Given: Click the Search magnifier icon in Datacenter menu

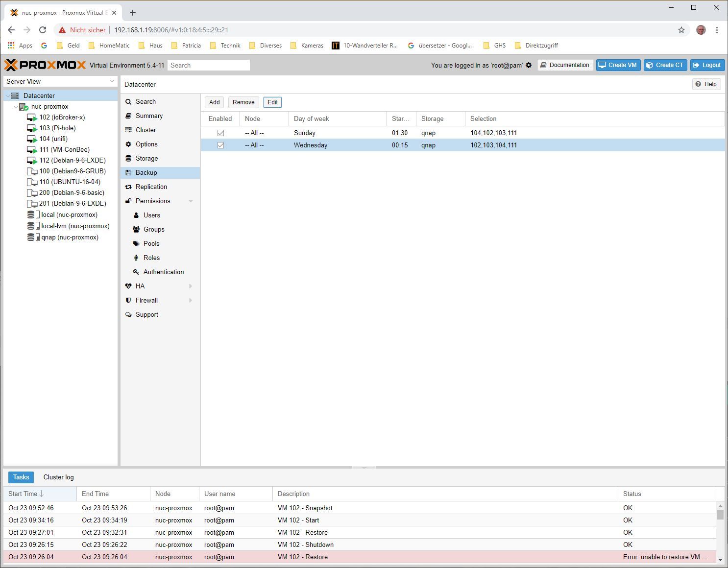Looking at the screenshot, I should pyautogui.click(x=128, y=101).
